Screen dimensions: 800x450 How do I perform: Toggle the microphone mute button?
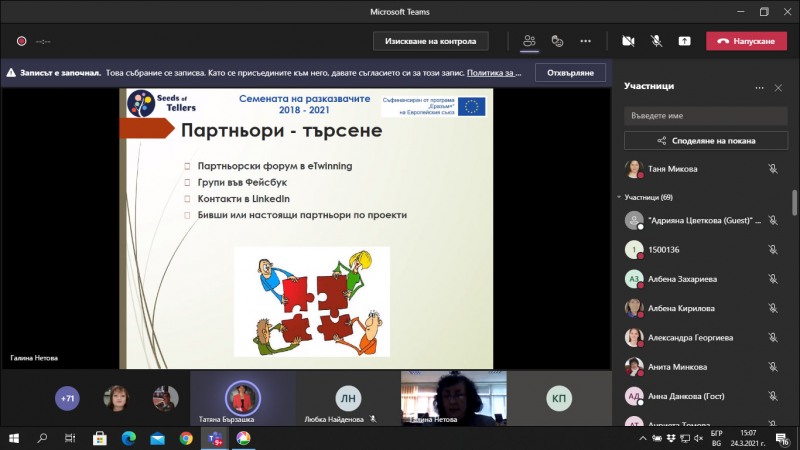coord(656,41)
